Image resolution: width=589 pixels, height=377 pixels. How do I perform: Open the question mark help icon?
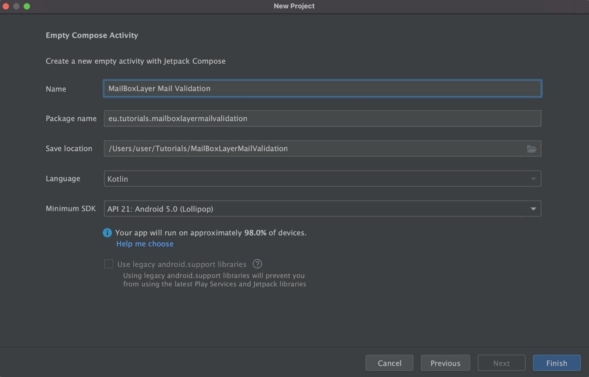pyautogui.click(x=257, y=264)
